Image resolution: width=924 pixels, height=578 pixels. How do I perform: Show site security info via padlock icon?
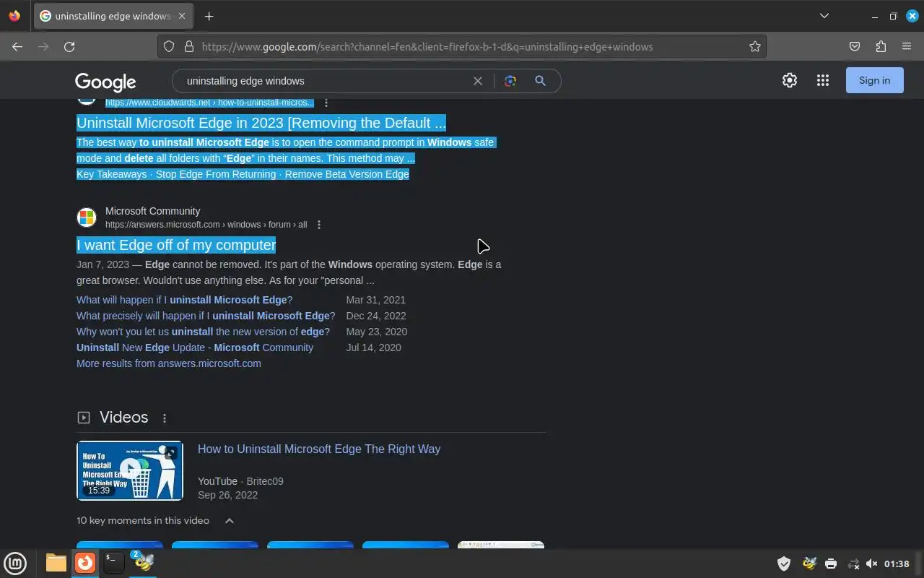(x=189, y=46)
